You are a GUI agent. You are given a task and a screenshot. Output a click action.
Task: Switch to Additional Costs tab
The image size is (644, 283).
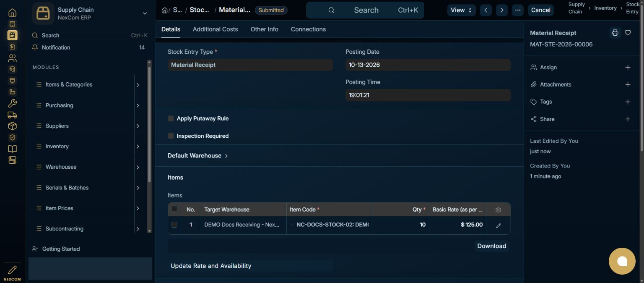(215, 29)
